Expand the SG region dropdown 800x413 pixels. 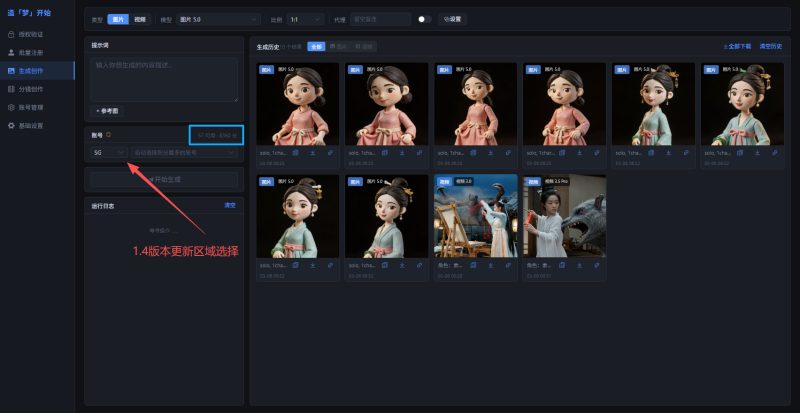tap(108, 153)
